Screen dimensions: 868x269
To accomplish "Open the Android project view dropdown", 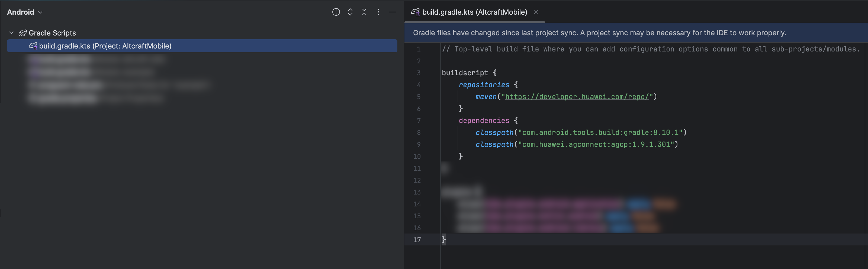I will pos(25,12).
